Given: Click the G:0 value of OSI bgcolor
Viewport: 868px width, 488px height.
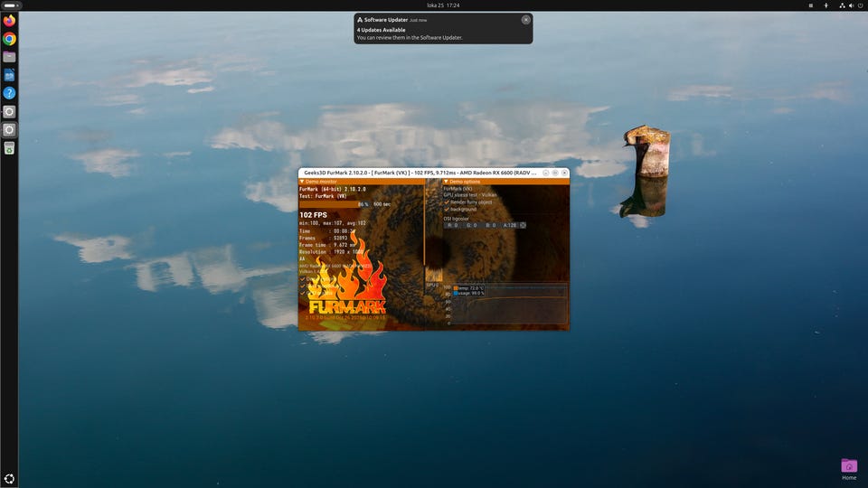Looking at the screenshot, I should (x=471, y=225).
